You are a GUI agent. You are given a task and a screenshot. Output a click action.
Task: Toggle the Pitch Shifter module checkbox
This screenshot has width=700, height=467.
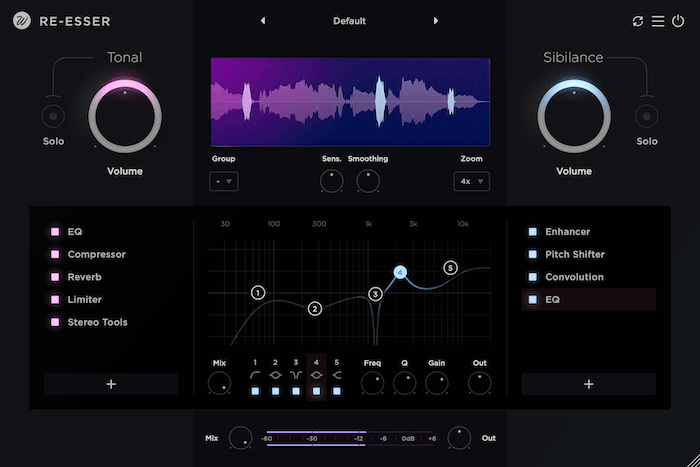coord(533,254)
